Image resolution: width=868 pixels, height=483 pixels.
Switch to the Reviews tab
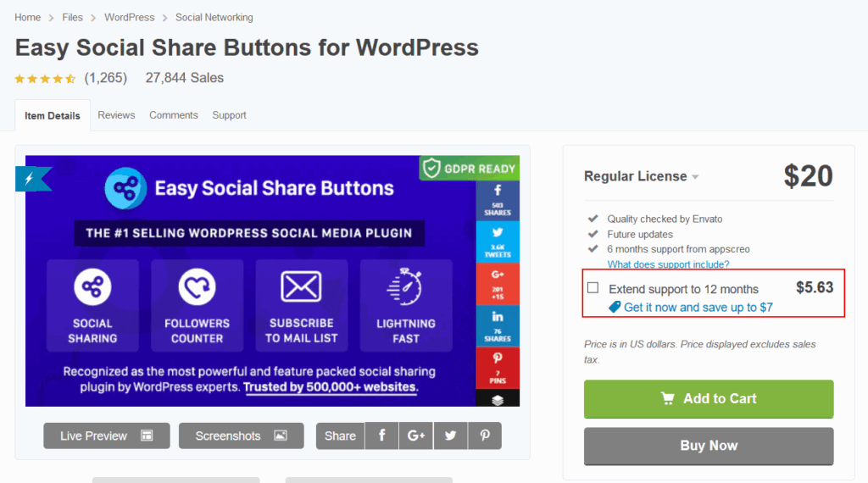116,115
